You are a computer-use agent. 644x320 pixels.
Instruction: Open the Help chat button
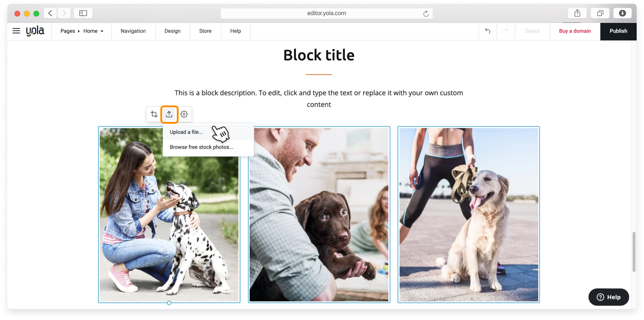[608, 297]
